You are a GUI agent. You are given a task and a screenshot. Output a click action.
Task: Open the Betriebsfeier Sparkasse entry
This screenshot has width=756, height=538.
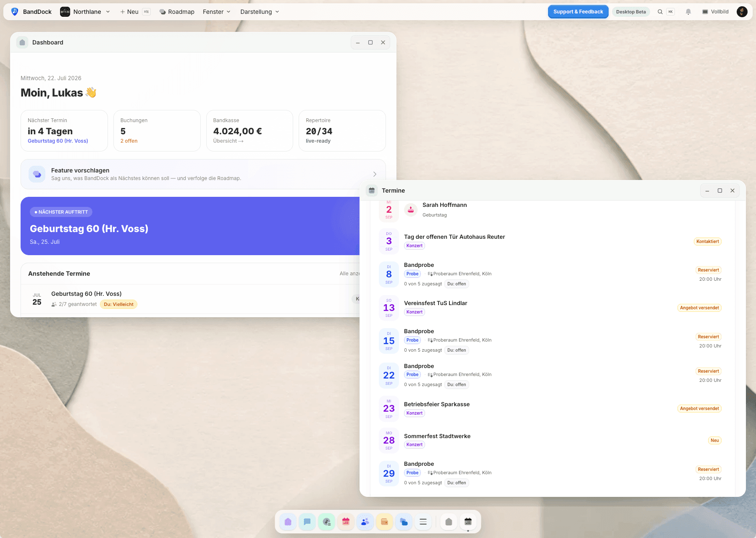coord(550,408)
